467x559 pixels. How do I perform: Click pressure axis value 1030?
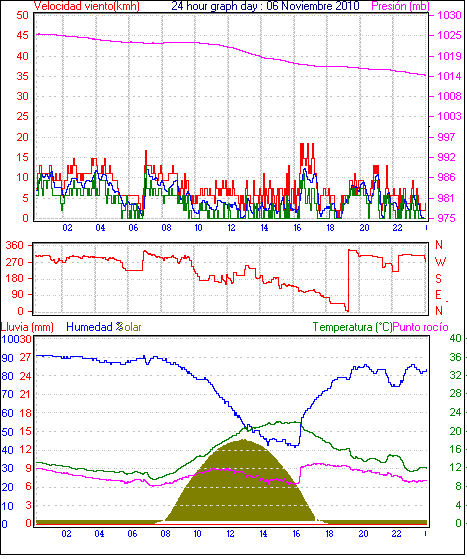[x=449, y=15]
